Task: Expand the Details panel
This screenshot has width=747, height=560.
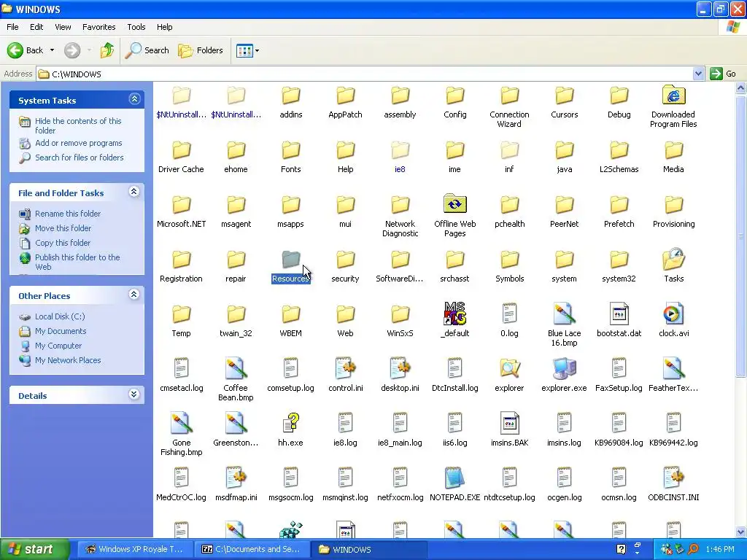Action: click(x=134, y=394)
